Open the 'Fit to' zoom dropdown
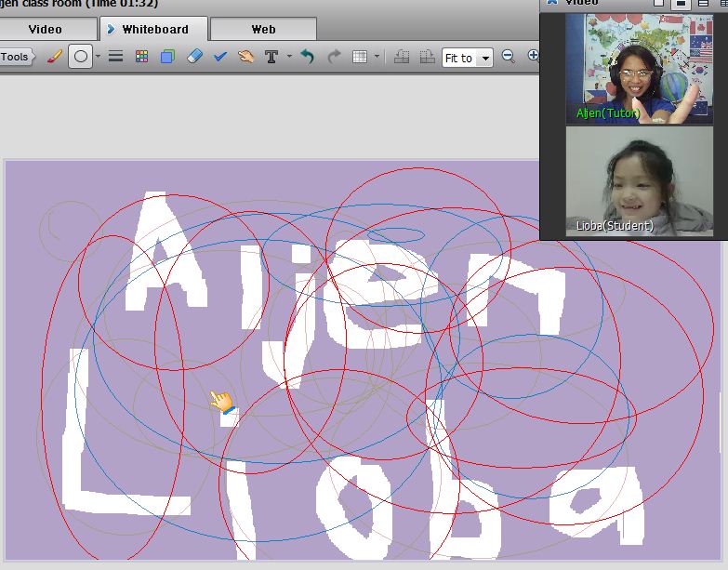 [x=467, y=58]
